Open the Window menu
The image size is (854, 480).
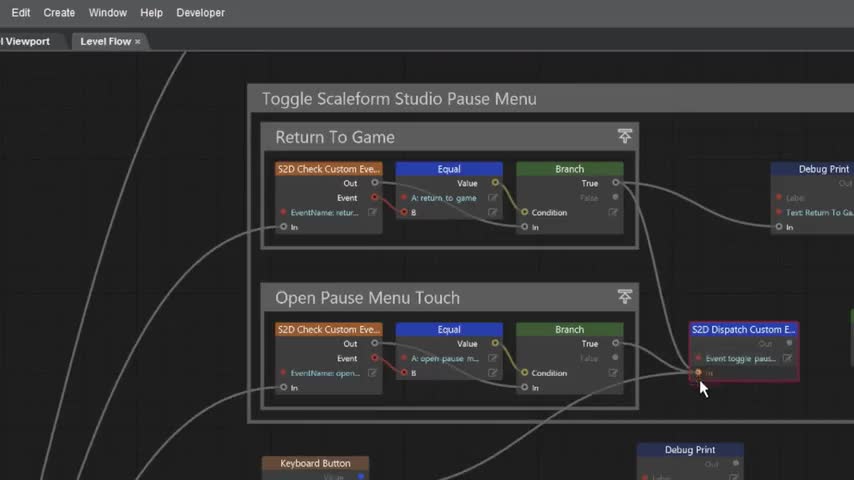107,13
